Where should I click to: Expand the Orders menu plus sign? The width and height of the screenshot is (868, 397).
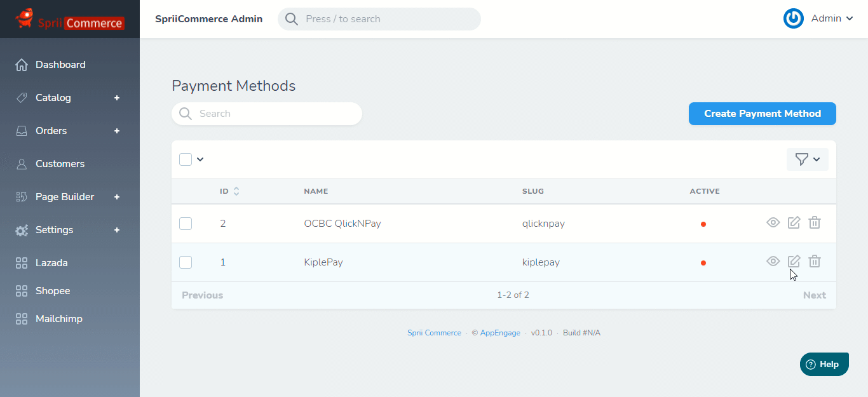tap(117, 131)
